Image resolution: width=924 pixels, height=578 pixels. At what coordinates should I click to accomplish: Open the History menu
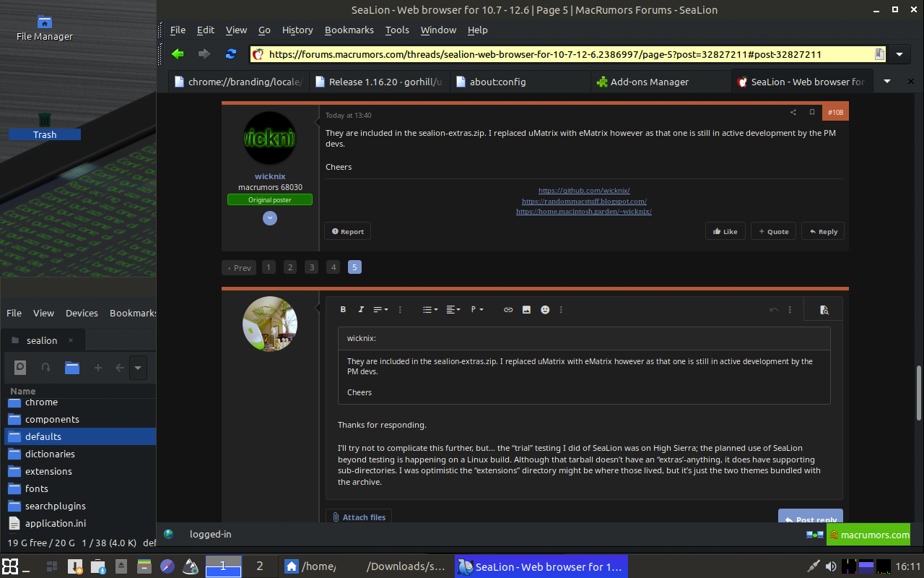(x=297, y=30)
